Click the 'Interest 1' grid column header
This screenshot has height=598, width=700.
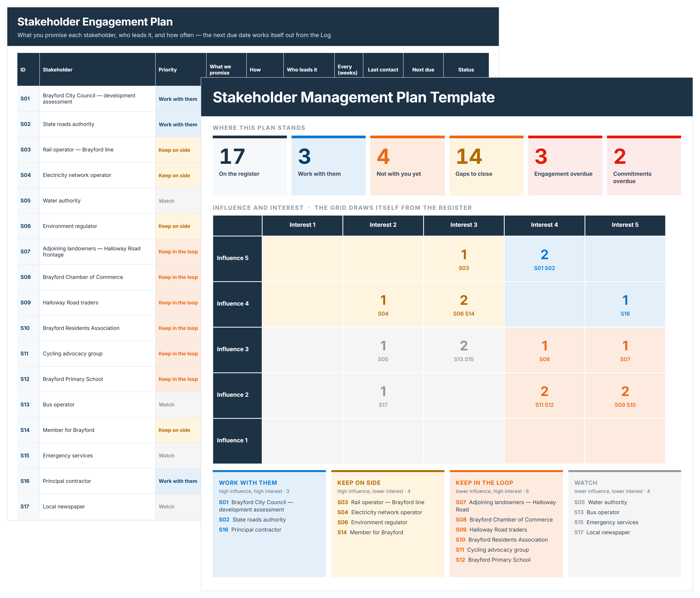(x=302, y=225)
